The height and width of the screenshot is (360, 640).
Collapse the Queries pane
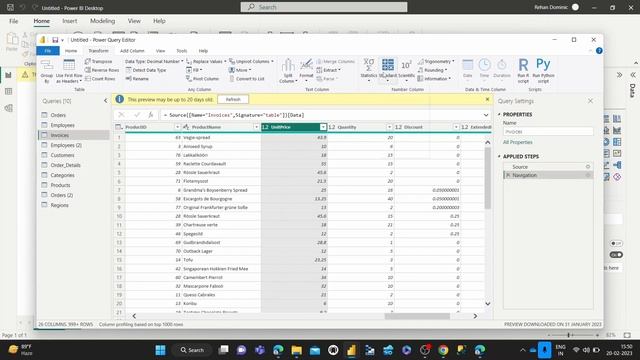tap(105, 101)
